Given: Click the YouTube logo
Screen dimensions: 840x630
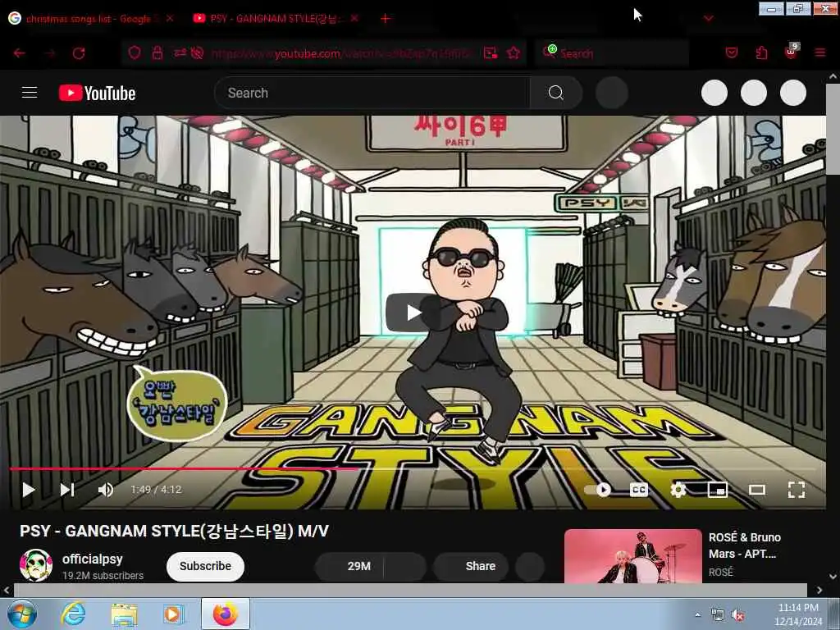Looking at the screenshot, I should coord(97,94).
